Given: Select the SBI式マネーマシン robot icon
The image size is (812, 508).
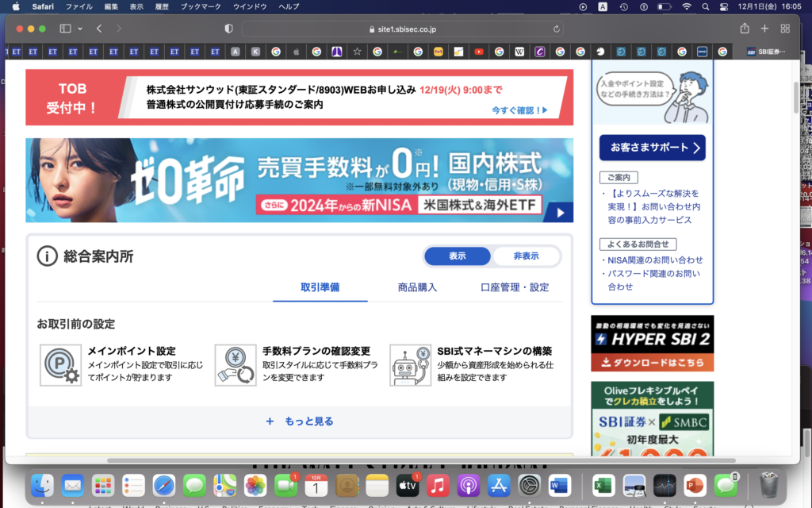Looking at the screenshot, I should point(409,364).
